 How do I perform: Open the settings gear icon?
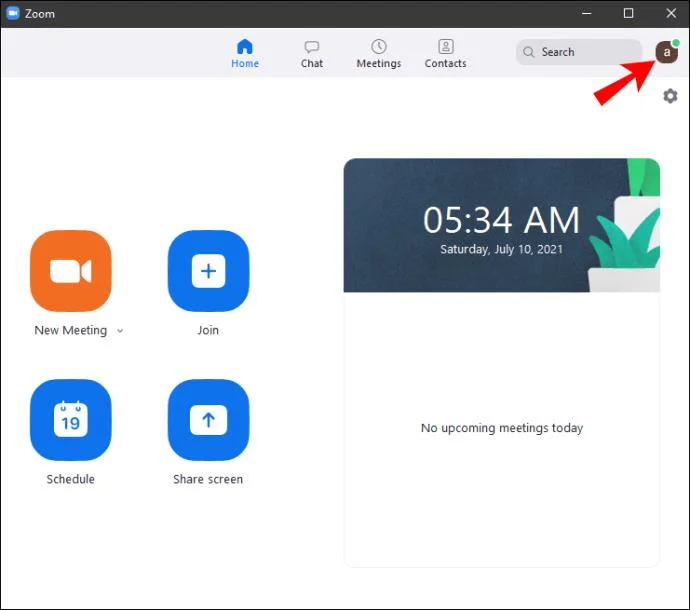[670, 96]
